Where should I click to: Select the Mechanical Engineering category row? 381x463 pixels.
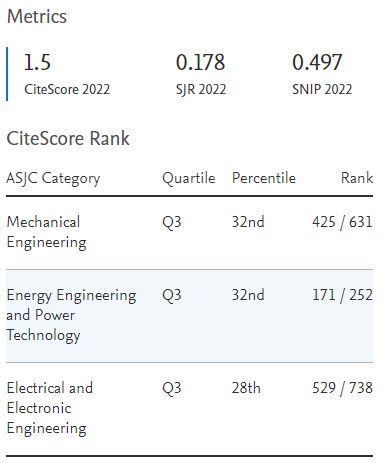(189, 233)
